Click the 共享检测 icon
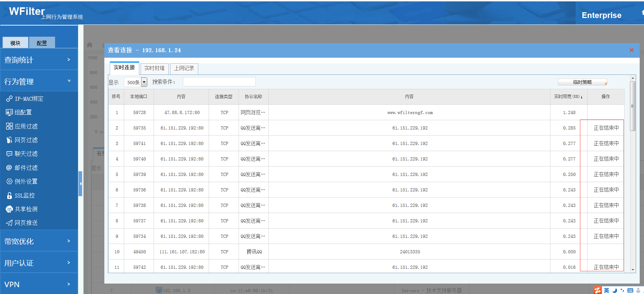 [x=9, y=209]
